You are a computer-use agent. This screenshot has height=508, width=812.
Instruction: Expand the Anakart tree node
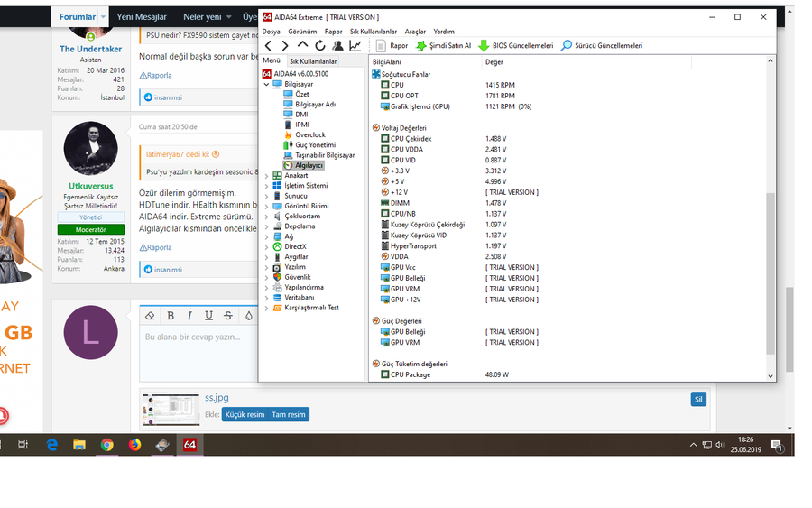267,176
